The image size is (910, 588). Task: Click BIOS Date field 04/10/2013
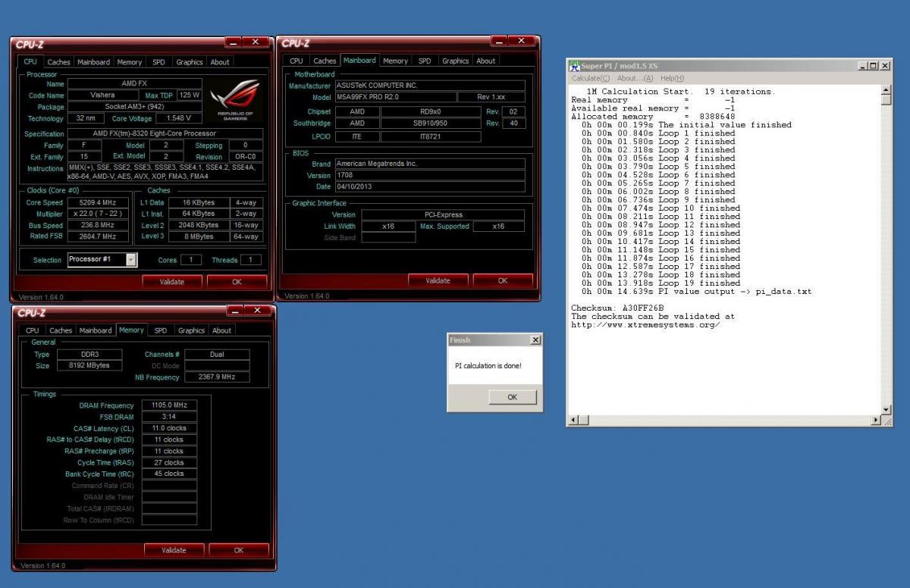(x=430, y=186)
